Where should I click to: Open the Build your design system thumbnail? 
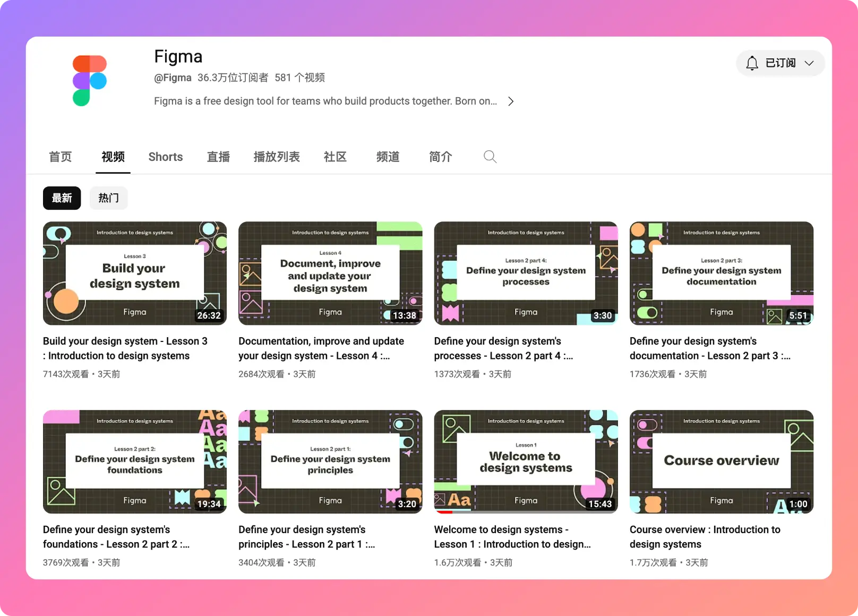click(134, 273)
